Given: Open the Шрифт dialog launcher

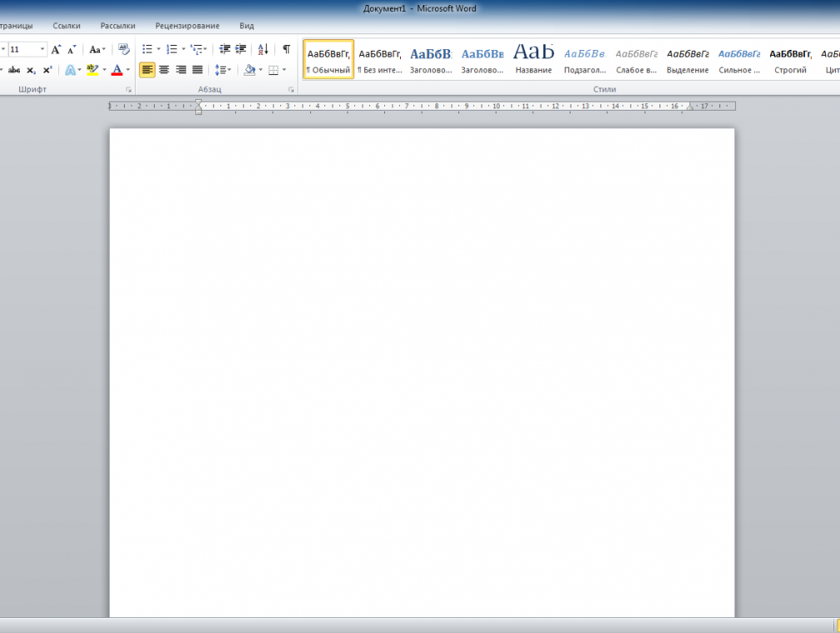Looking at the screenshot, I should [x=129, y=90].
